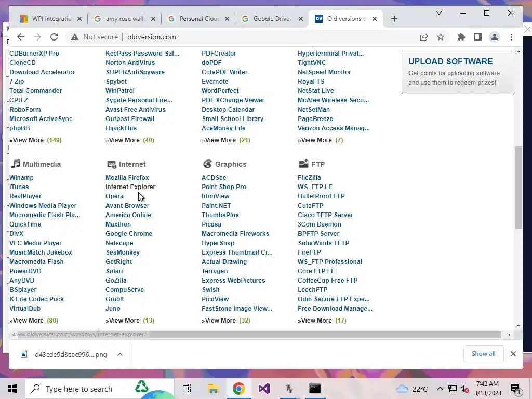Open the tab search dropdown chevron
The width and height of the screenshot is (532, 399).
point(438,13)
